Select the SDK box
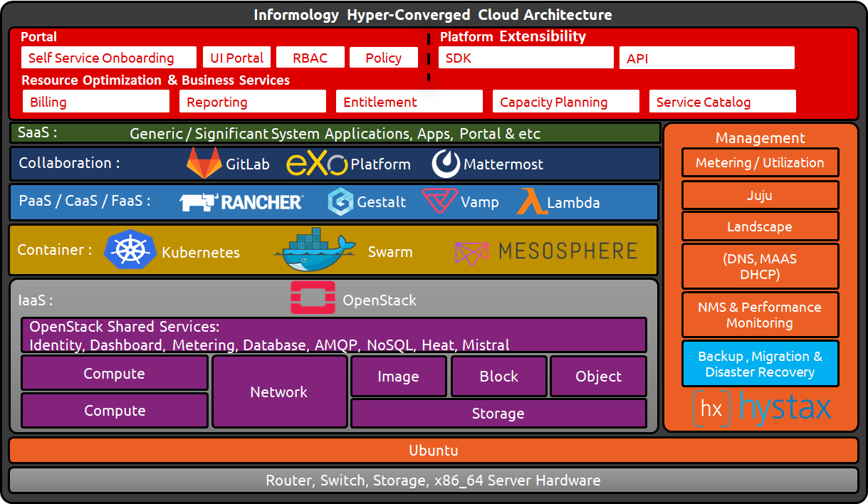This screenshot has height=504, width=868. (525, 58)
